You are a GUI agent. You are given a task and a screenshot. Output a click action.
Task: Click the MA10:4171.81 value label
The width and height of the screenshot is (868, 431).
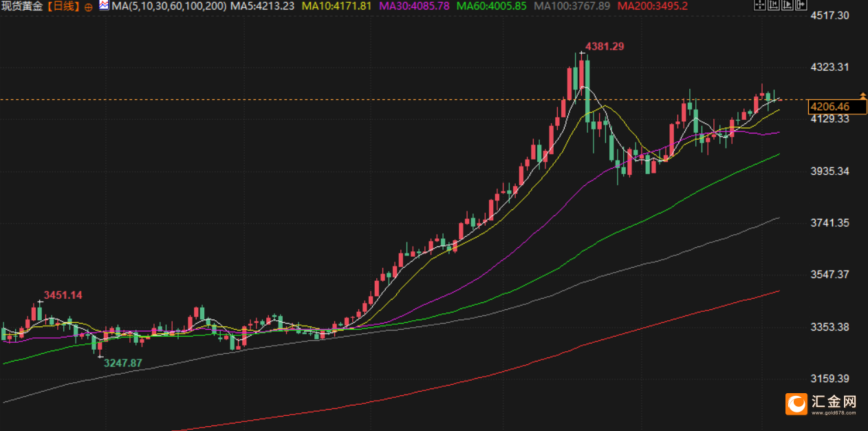[x=338, y=6]
